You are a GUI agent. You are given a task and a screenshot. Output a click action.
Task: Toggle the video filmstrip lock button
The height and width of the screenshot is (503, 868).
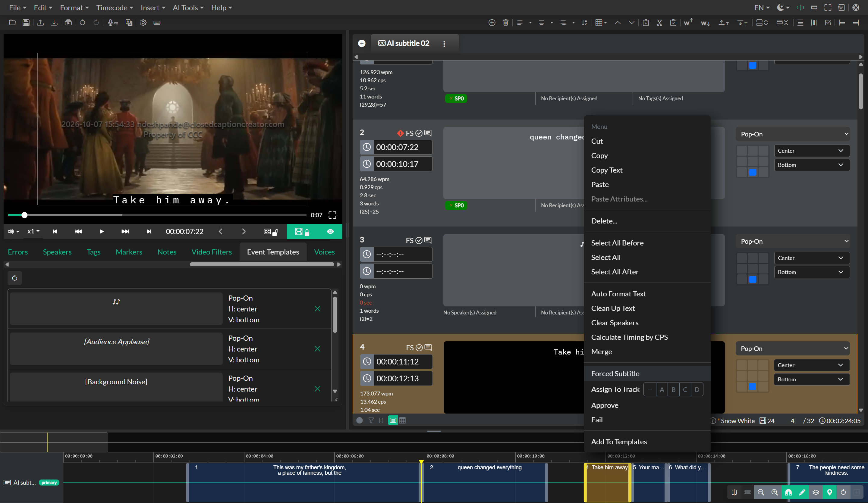coord(302,232)
